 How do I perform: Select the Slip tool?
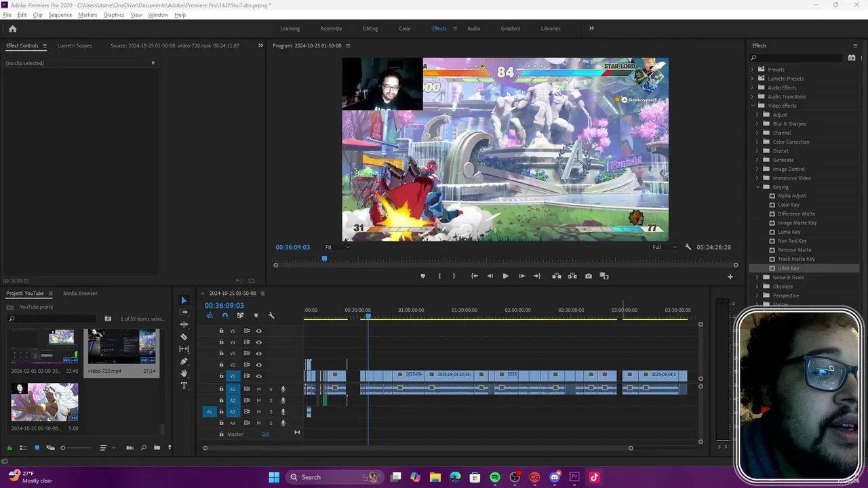point(184,349)
